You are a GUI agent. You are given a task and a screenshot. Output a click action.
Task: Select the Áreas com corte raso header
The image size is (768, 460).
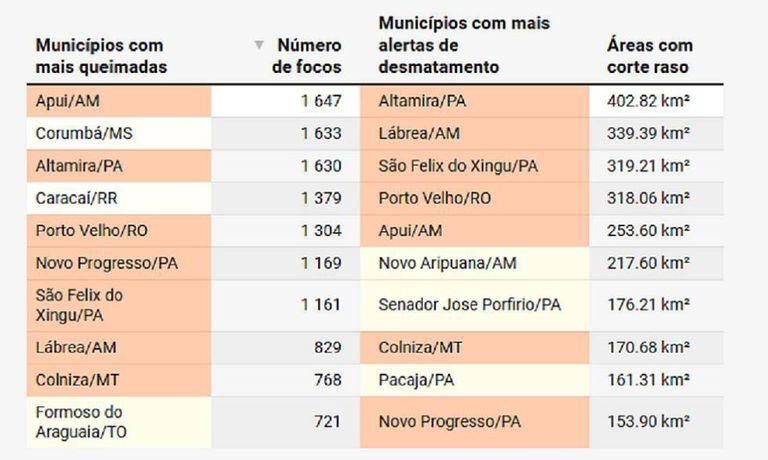tap(649, 56)
